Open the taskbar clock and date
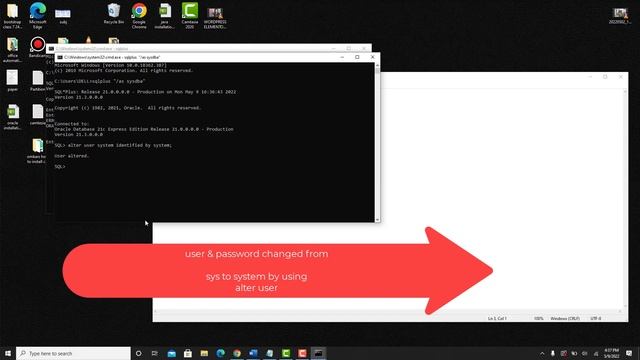Image resolution: width=640 pixels, height=360 pixels. 611,353
